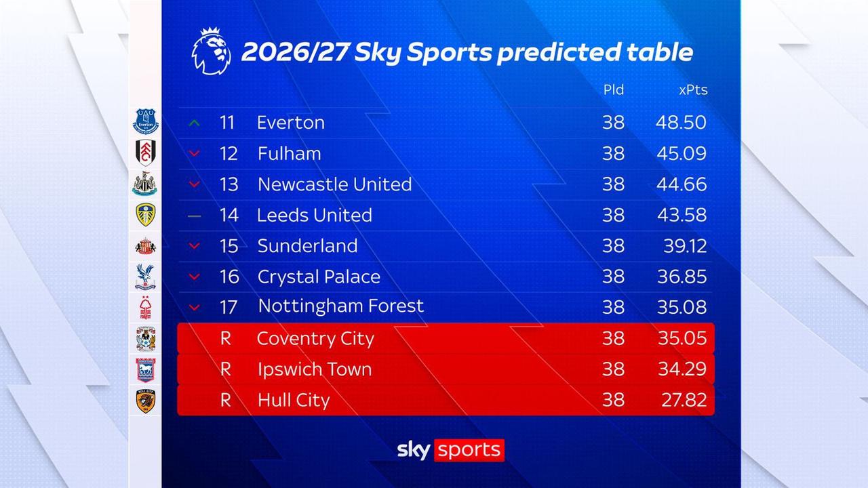Image resolution: width=868 pixels, height=488 pixels.
Task: Click the Everton club crest
Action: 145,122
